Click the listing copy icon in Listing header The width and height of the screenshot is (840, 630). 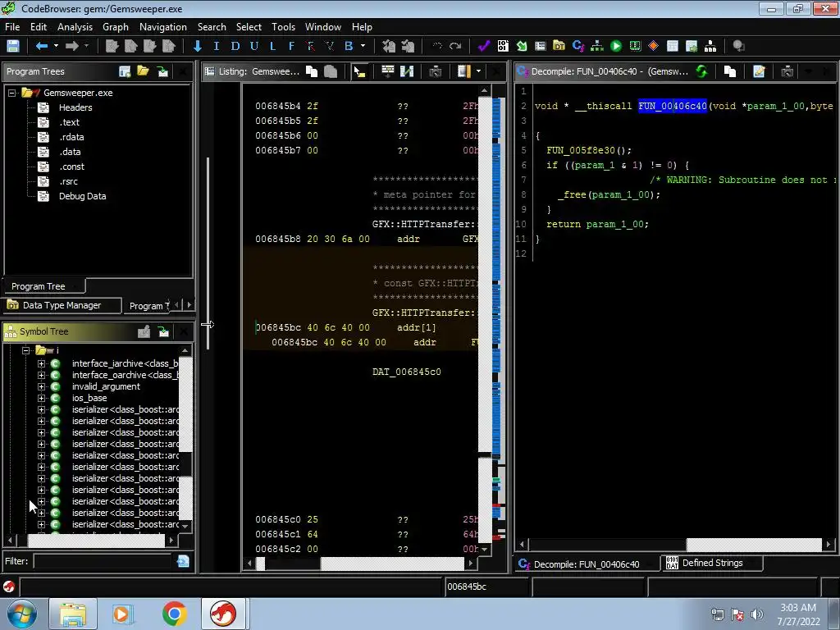311,71
